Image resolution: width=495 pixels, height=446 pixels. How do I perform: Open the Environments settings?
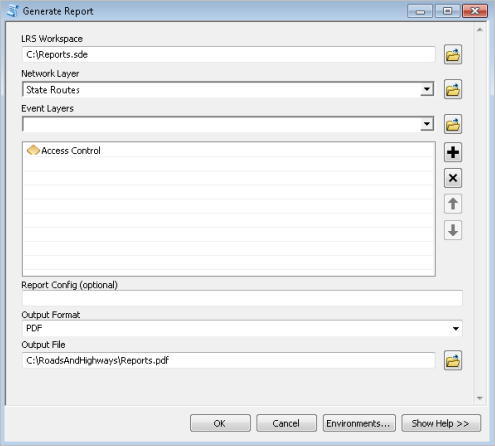359,423
